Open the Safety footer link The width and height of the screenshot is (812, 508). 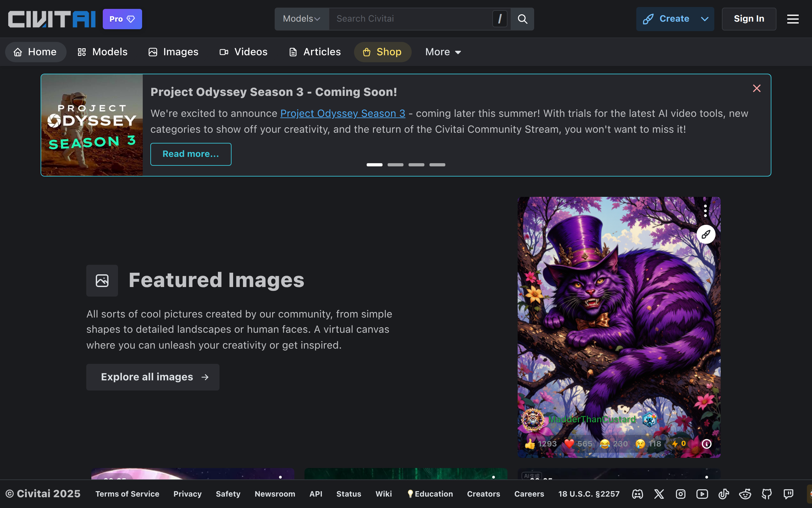pos(228,494)
